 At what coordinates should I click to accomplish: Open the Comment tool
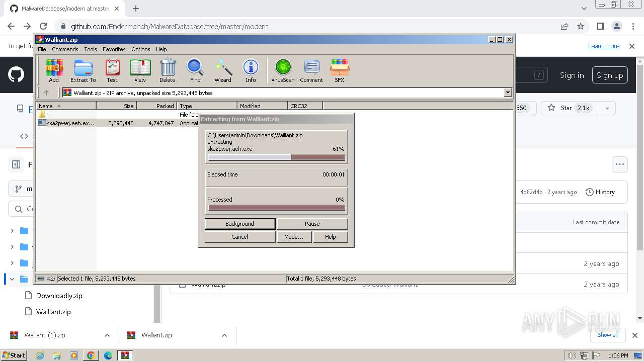[x=311, y=70]
